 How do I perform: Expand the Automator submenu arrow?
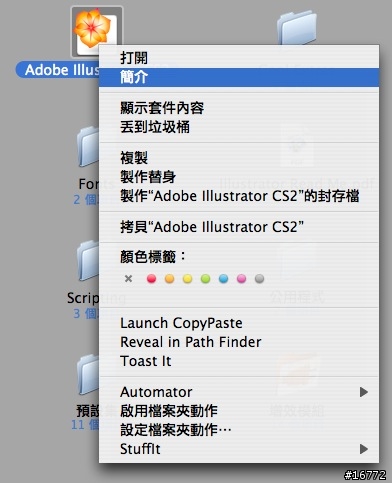coord(364,392)
